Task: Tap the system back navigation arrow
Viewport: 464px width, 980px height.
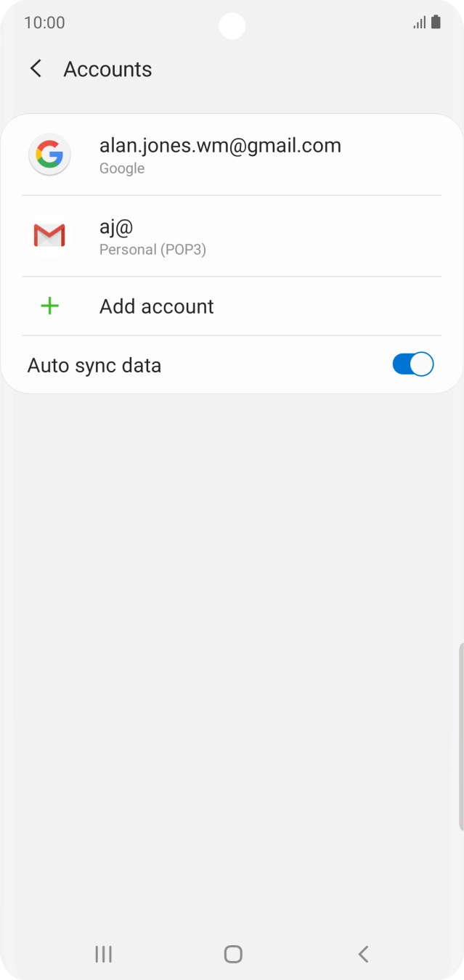Action: point(363,954)
